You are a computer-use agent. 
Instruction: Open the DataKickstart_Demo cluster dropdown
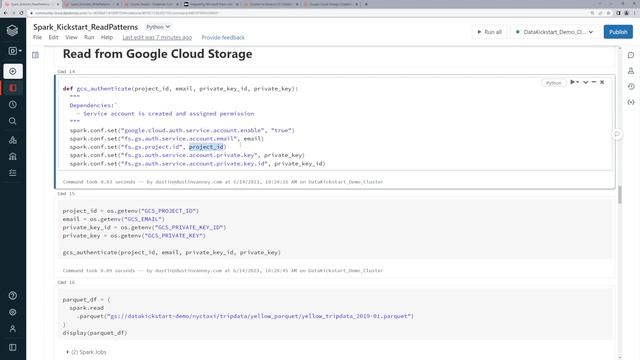pyautogui.click(x=554, y=32)
